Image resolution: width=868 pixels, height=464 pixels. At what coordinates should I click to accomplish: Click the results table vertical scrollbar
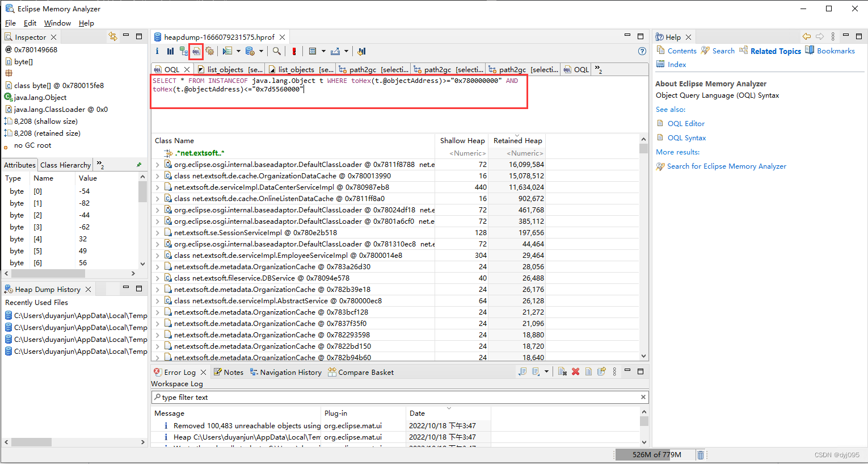643,247
